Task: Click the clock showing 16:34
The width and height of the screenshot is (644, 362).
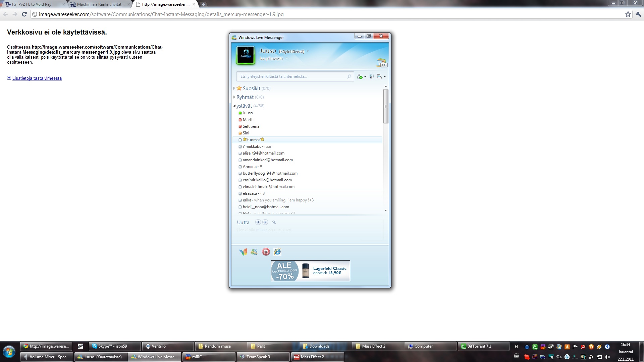Action: point(625,345)
